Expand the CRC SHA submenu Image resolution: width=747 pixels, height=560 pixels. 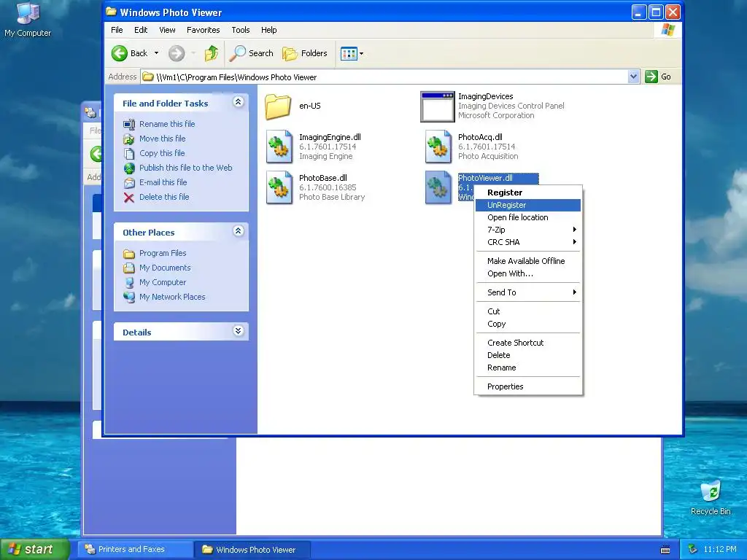coord(528,242)
